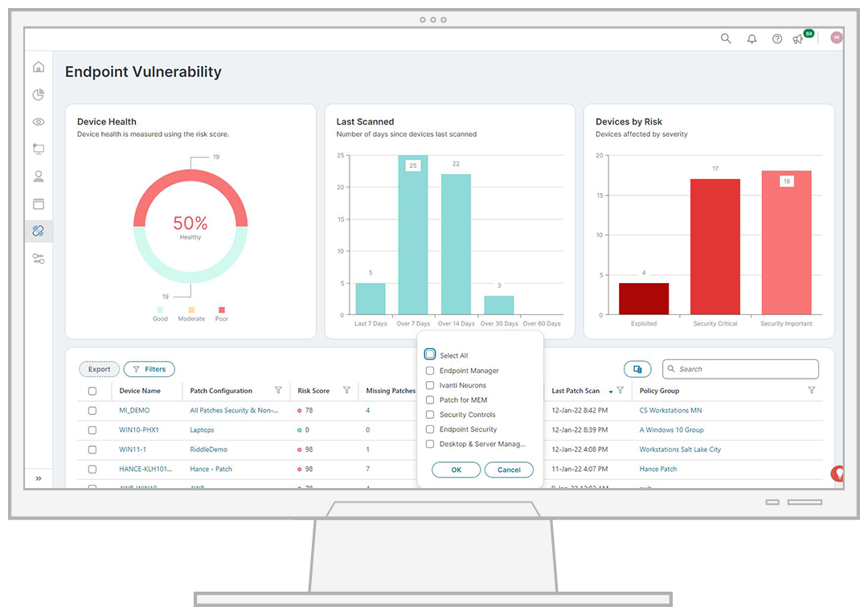Screen dimensions: 868x615
Task: Open the settings sliders icon in sidebar
Action: tap(39, 259)
